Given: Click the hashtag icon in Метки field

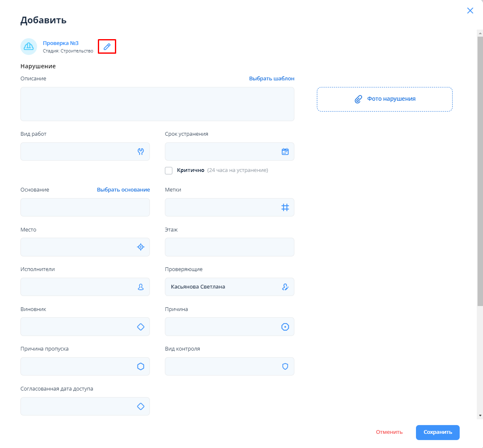Looking at the screenshot, I should pos(285,207).
